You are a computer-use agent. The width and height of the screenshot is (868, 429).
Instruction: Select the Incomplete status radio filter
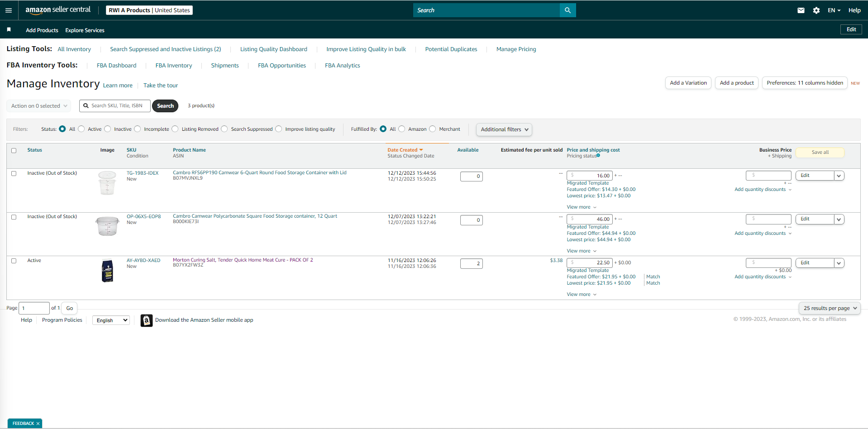(x=138, y=129)
